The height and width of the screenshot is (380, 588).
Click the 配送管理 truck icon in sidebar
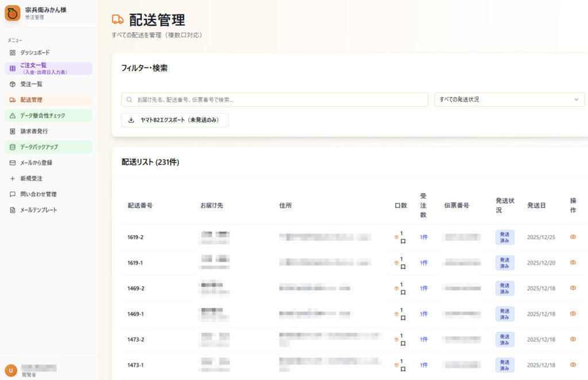click(11, 100)
